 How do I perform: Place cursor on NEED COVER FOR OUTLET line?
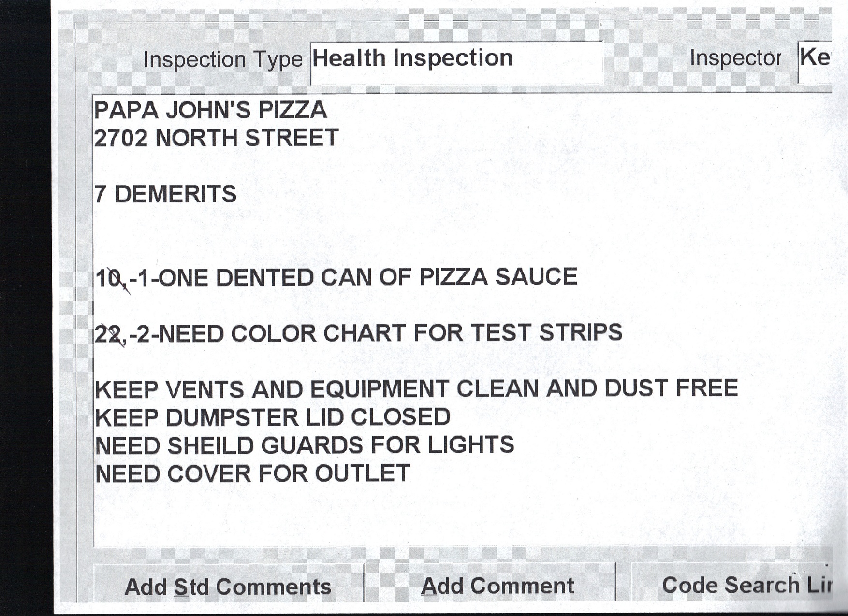[x=252, y=473]
